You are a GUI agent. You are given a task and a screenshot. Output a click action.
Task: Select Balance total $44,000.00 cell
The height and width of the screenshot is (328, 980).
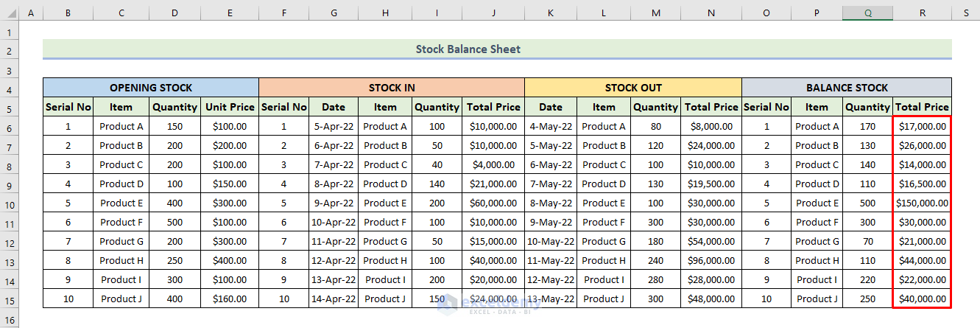coord(922,260)
